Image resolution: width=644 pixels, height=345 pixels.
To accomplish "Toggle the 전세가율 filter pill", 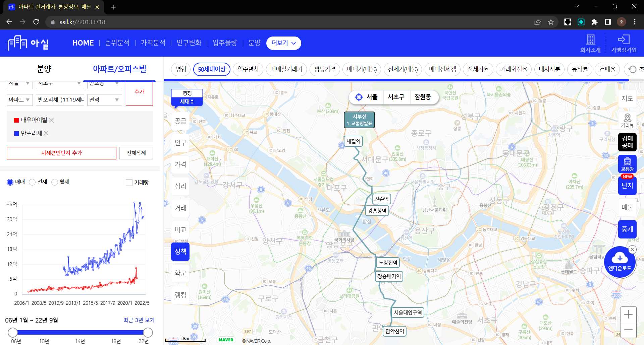I will 478,69.
